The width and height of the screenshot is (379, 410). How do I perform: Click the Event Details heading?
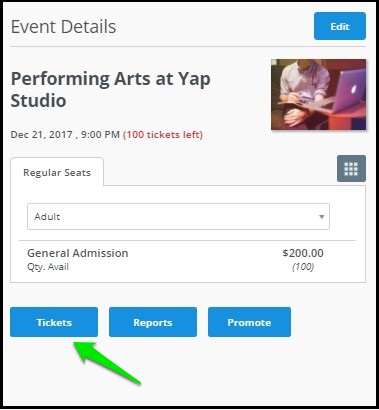[x=63, y=27]
